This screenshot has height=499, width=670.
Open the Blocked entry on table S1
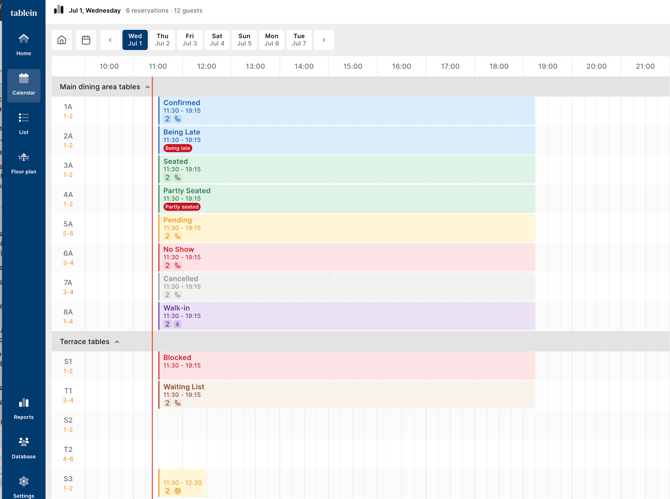347,366
